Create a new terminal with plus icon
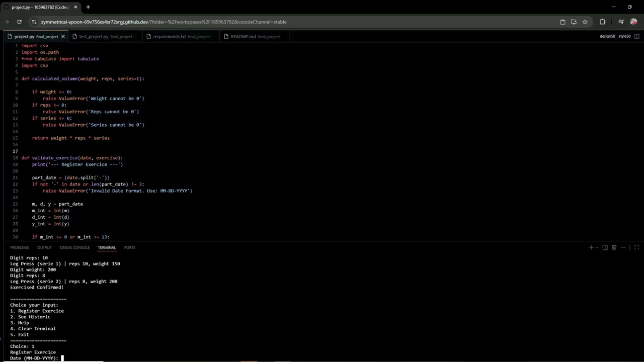Viewport: 644px width, 362px height. (591, 247)
